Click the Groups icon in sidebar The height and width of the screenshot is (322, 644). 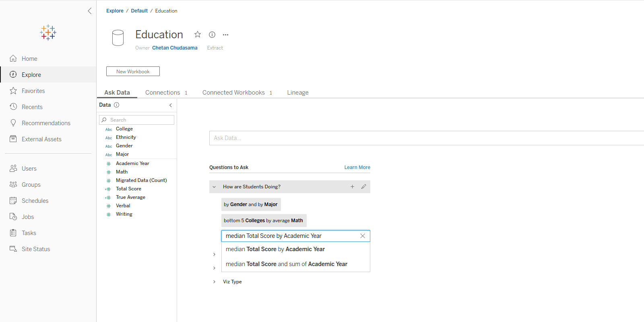pos(13,184)
